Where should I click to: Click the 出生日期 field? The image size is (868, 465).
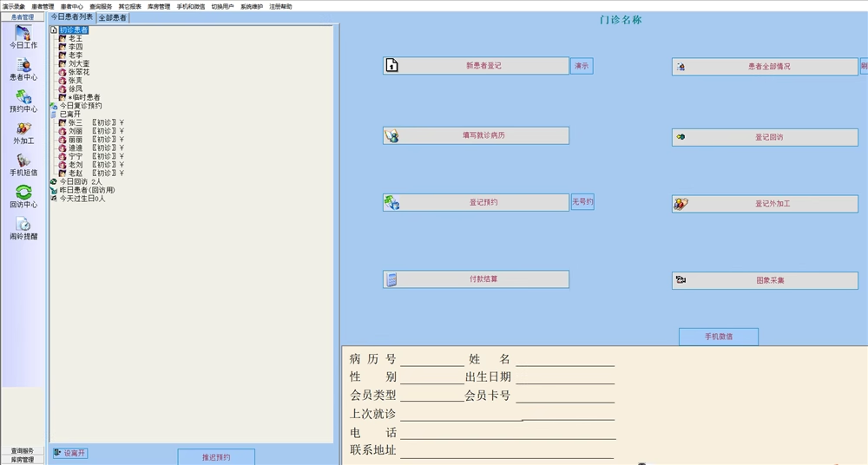pyautogui.click(x=565, y=378)
